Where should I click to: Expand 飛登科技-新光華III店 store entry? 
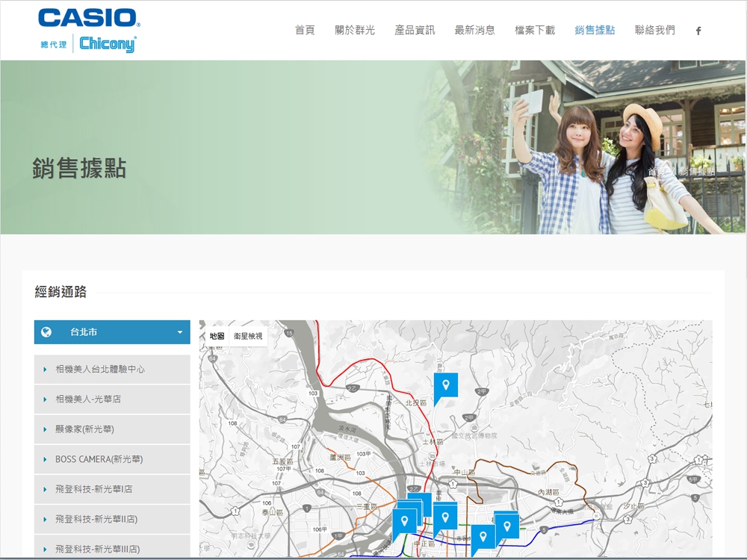click(112, 547)
